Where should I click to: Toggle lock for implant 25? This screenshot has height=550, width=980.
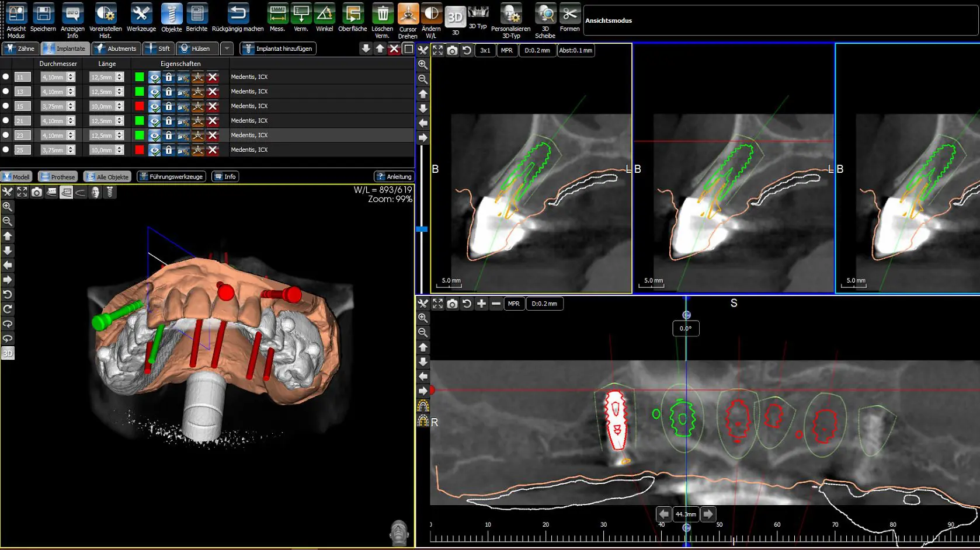pyautogui.click(x=169, y=150)
